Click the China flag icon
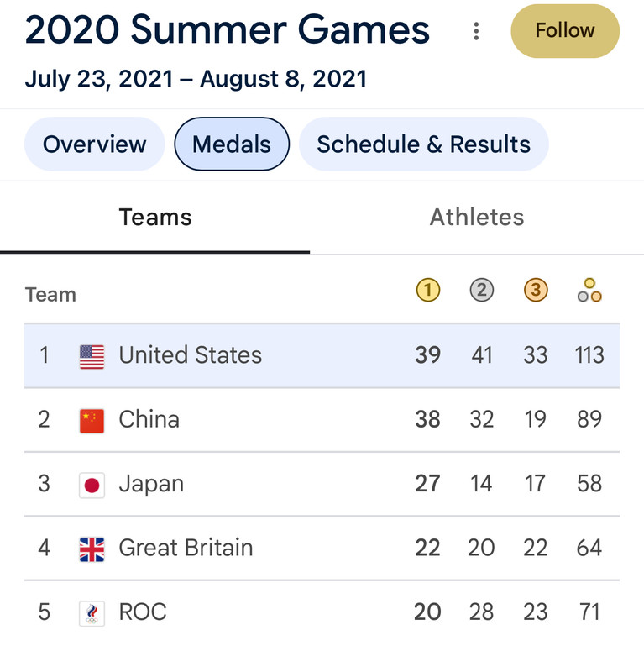The width and height of the screenshot is (644, 672). pyautogui.click(x=92, y=421)
